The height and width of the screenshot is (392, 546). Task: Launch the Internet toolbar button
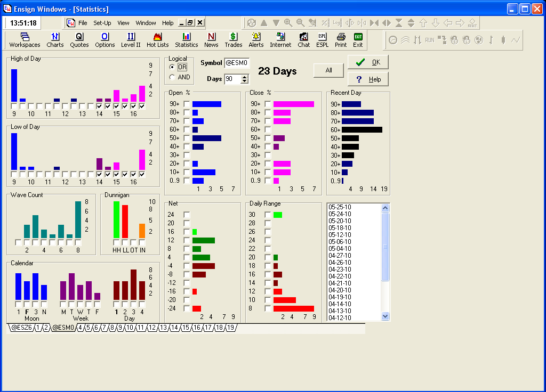point(280,40)
